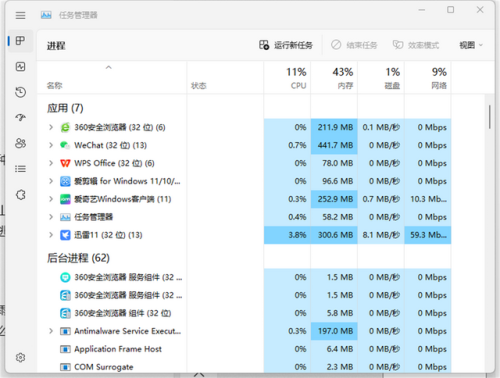Open the Services sidebar icon

[x=20, y=195]
